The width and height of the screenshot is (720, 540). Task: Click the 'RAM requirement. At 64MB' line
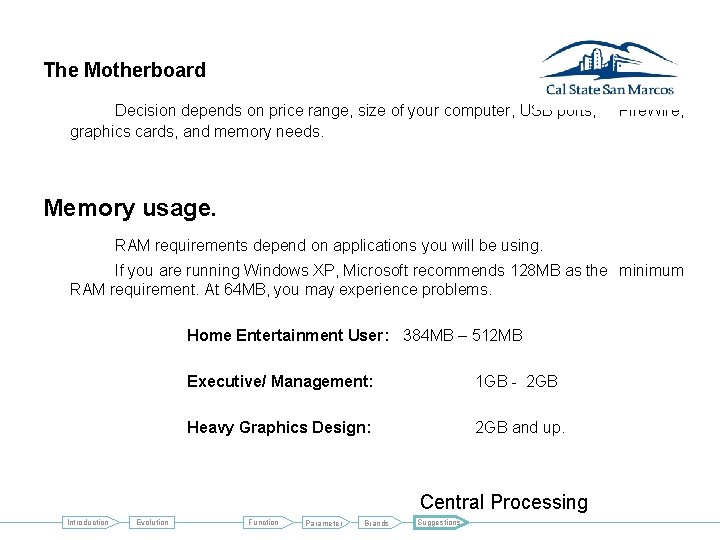point(281,290)
